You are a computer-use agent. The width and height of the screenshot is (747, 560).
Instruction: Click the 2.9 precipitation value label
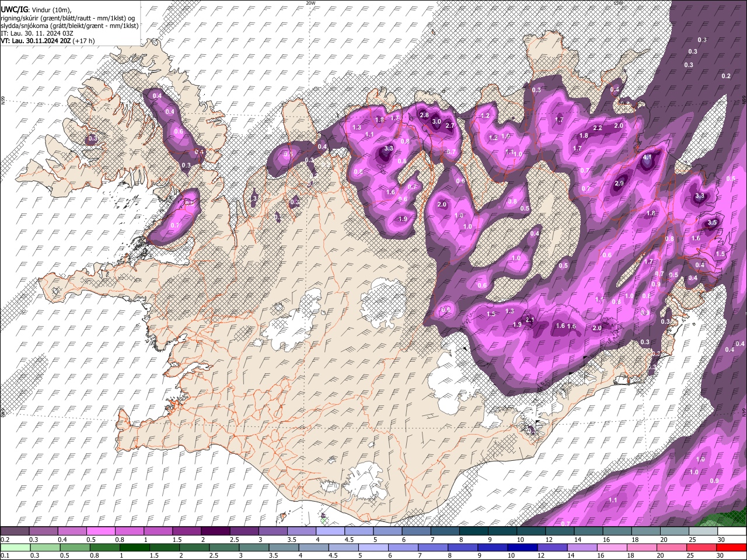tap(620, 183)
